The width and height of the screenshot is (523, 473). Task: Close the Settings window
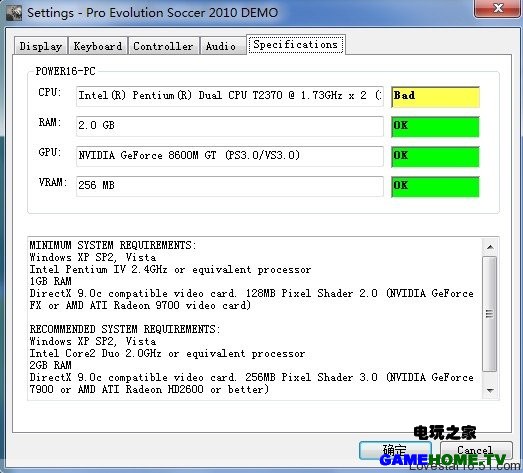point(497,8)
